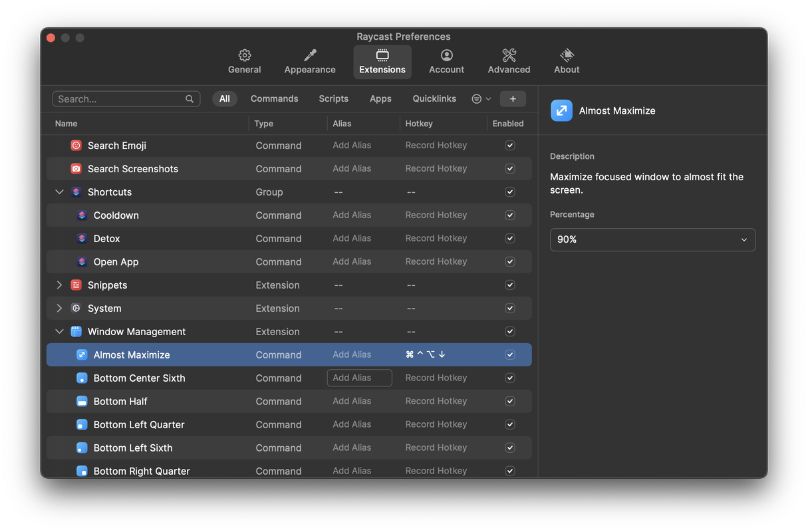
Task: Sort by the Type column header
Action: coord(264,124)
